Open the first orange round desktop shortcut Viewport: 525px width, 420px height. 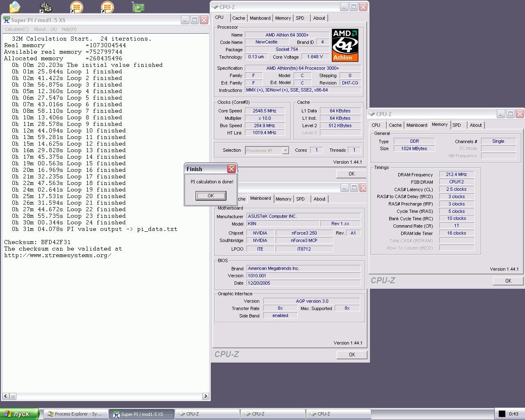coord(76,7)
